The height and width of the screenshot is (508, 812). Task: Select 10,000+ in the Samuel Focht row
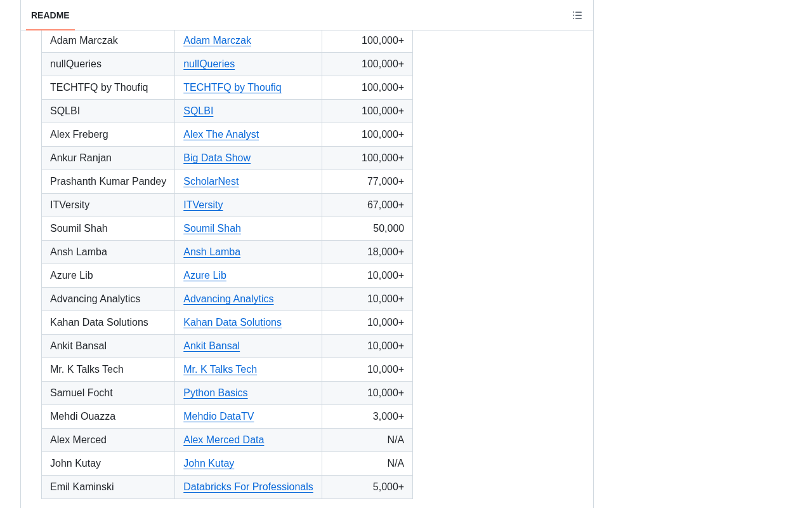[x=386, y=393]
